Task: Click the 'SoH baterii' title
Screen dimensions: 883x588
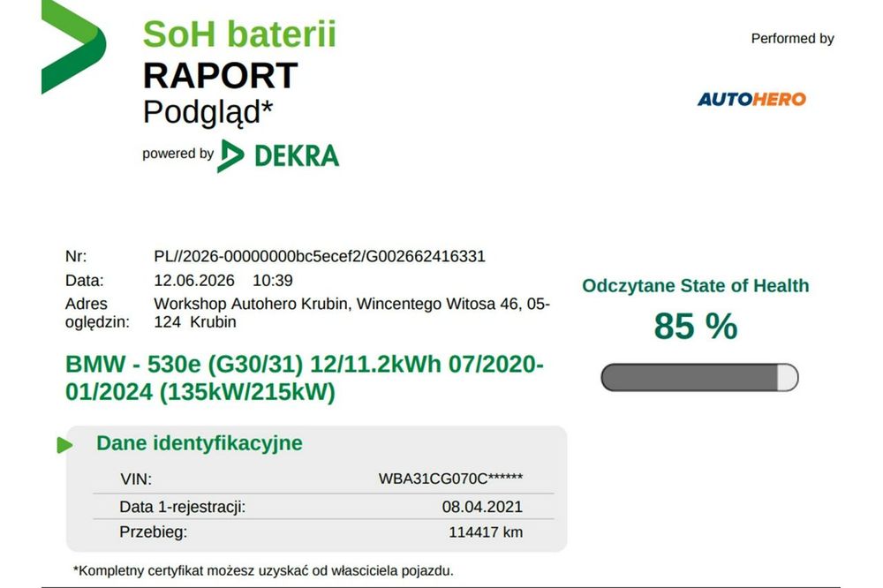Action: coord(239,34)
